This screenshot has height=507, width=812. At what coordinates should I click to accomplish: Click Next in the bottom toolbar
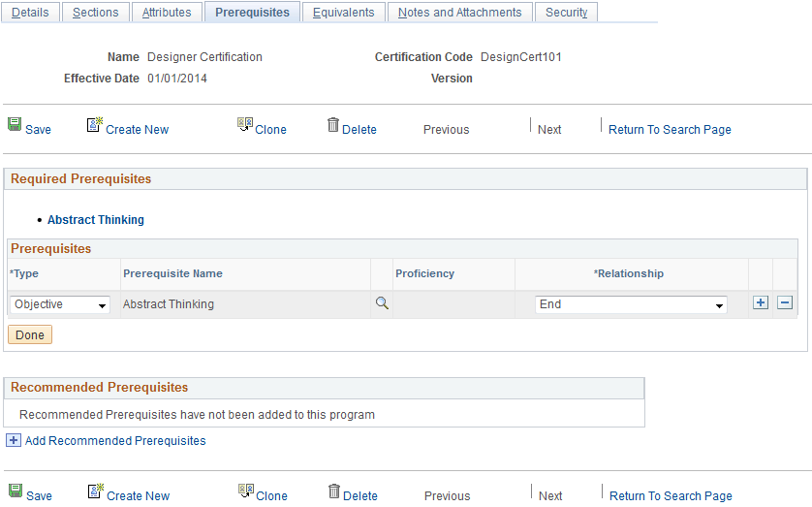point(550,495)
